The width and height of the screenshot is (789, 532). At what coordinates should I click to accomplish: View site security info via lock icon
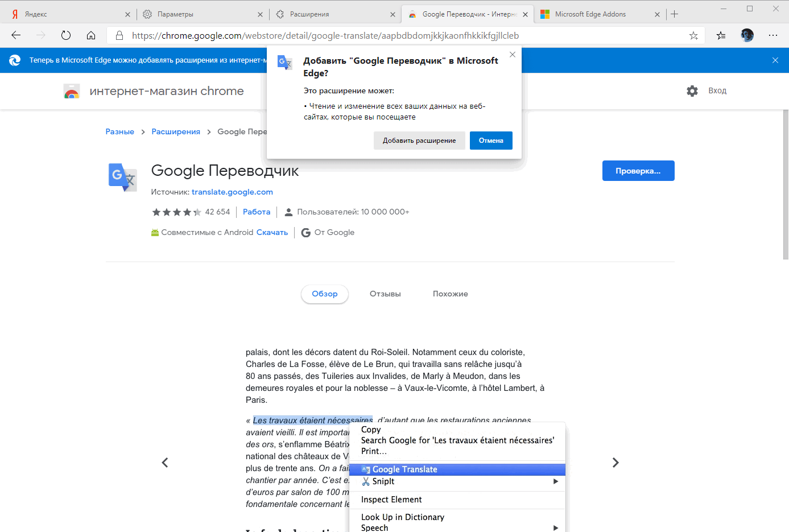pyautogui.click(x=119, y=35)
